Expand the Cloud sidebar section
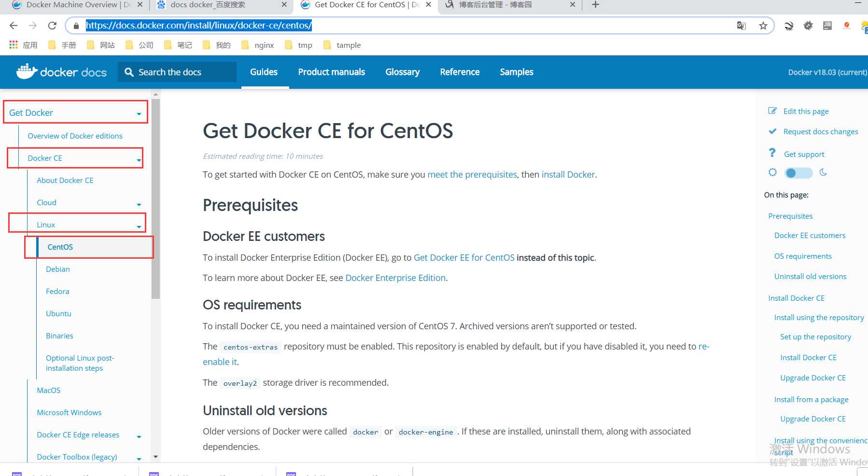Image resolution: width=868 pixels, height=476 pixels. tap(139, 204)
